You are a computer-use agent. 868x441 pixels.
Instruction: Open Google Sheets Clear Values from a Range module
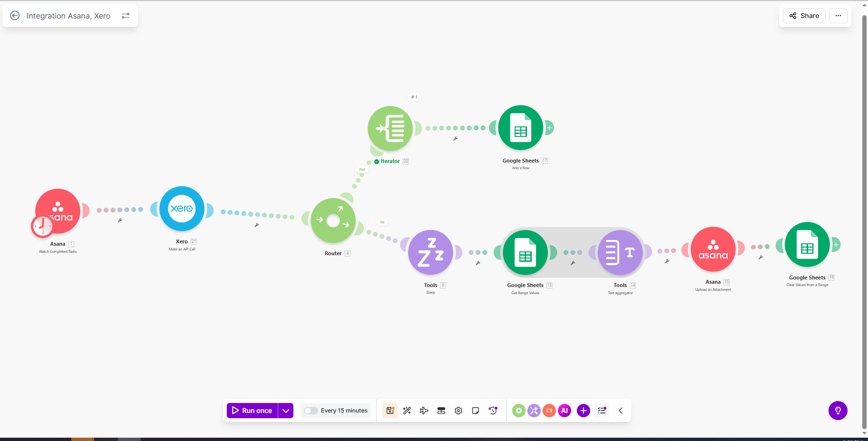807,245
